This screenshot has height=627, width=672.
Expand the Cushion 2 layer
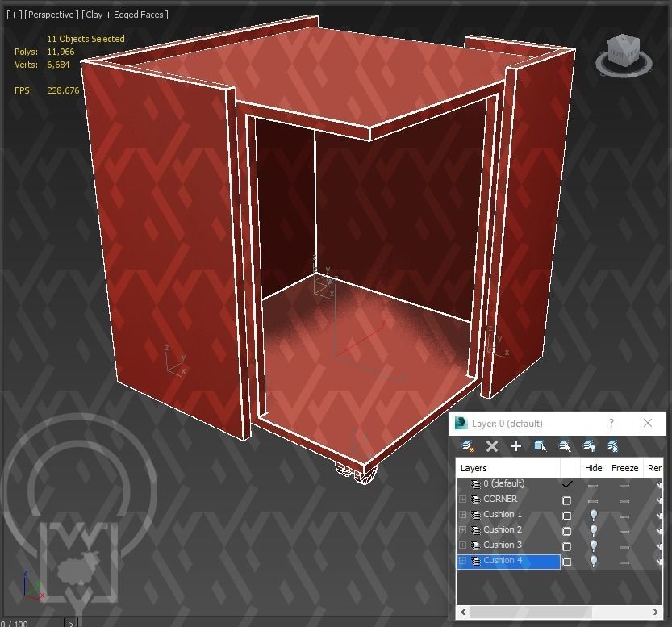pyautogui.click(x=462, y=529)
